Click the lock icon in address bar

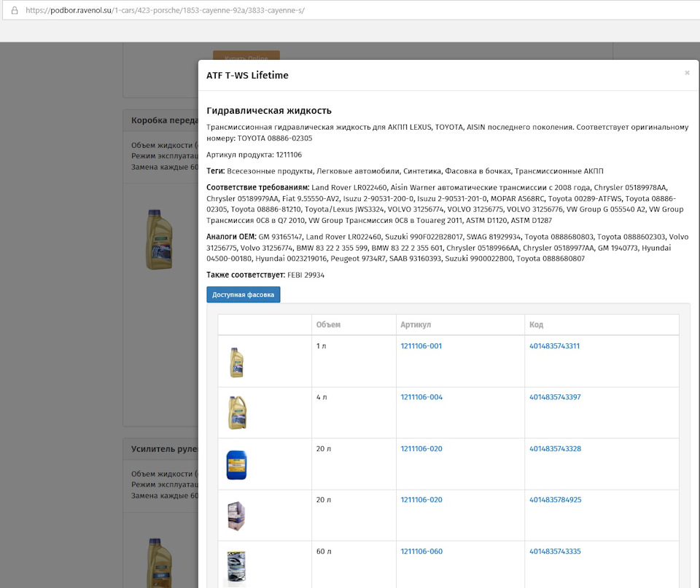coord(15,10)
